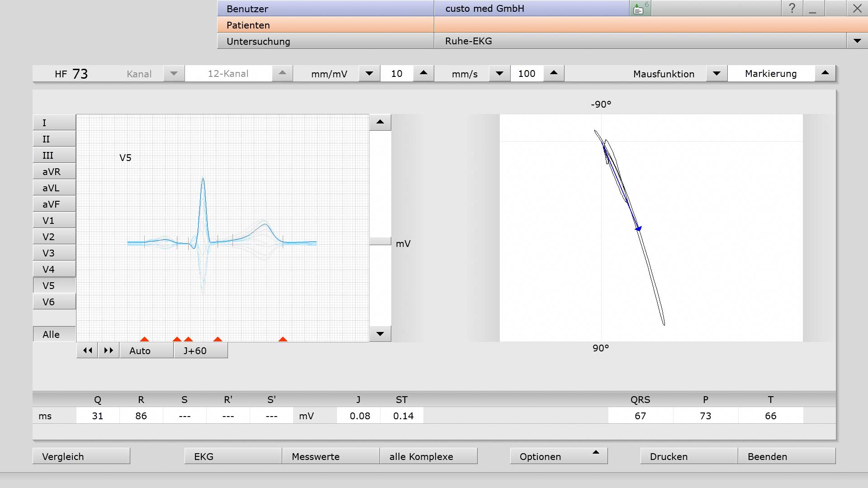Click the down arrow below the mV scrollbar
Screen dimensions: 868x488
[380, 334]
